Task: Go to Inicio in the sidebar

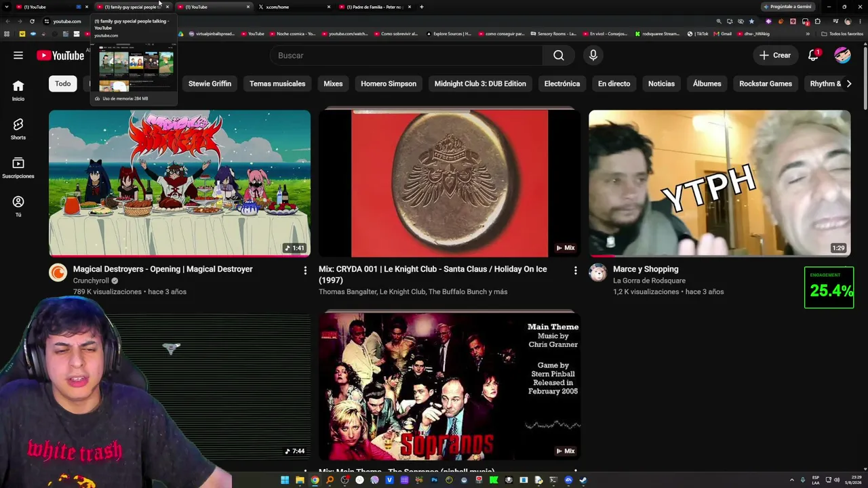Action: pos(18,90)
